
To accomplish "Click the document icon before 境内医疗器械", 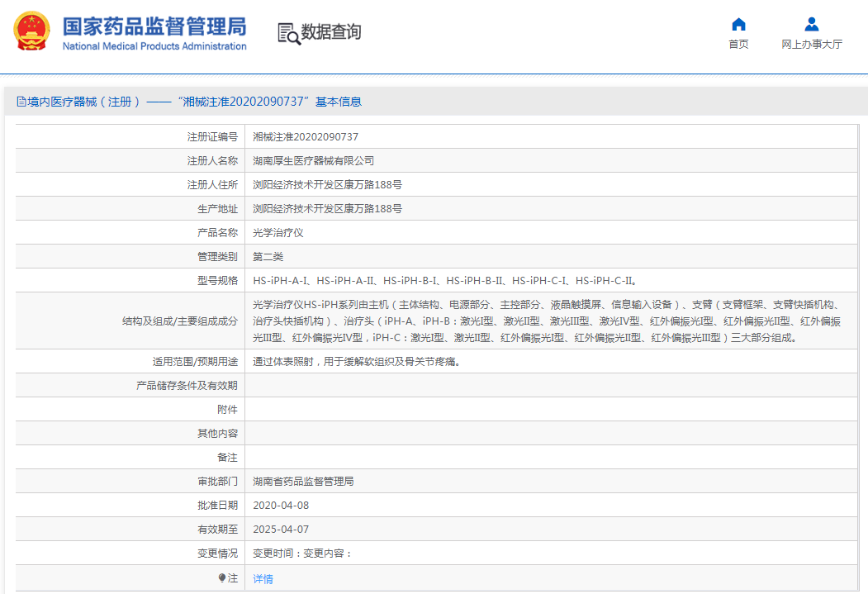I will (21, 102).
